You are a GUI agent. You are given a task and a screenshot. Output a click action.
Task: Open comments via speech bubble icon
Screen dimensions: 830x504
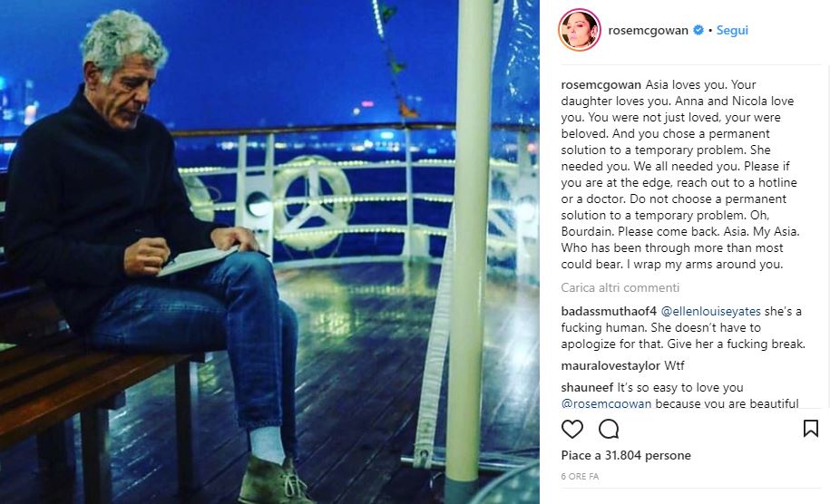pos(609,429)
